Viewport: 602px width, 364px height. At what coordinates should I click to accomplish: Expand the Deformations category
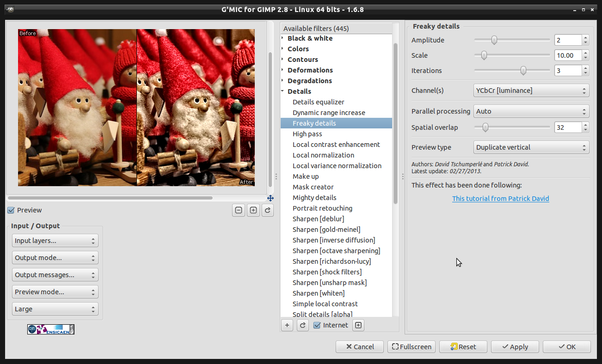pyautogui.click(x=283, y=70)
